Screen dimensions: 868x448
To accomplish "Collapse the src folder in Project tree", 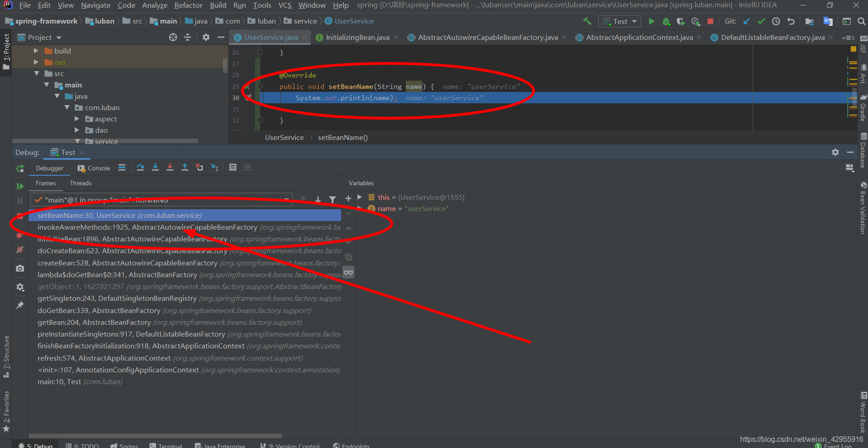I will click(37, 73).
